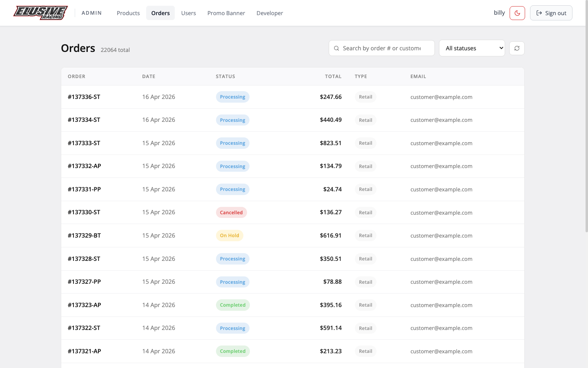Screen dimensions: 588x368
Task: Select order #137323-AP
Action: (85, 305)
